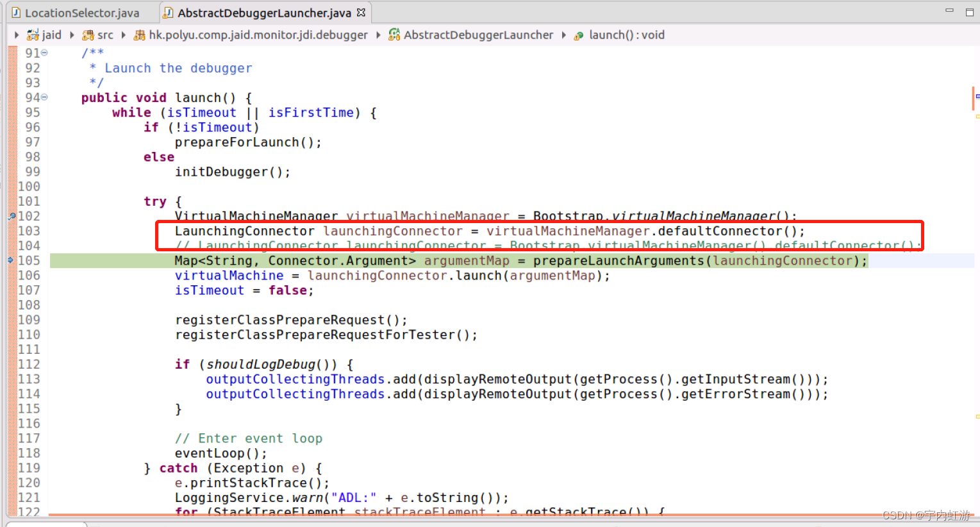Click the src folder breadcrumb
Screen dimensions: 980x527
click(105, 35)
